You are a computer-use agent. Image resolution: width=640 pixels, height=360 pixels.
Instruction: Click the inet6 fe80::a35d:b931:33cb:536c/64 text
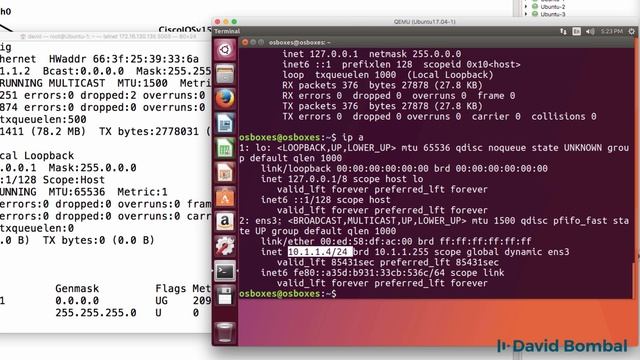pyautogui.click(x=353, y=273)
